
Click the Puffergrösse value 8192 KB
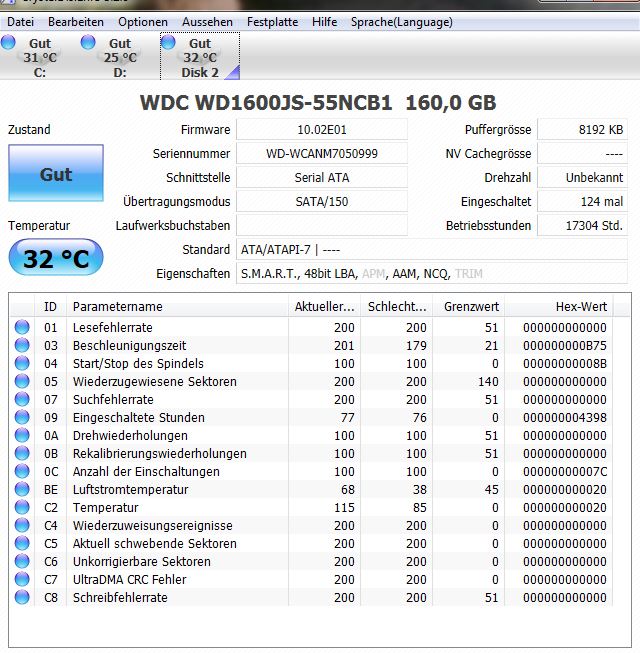pyautogui.click(x=583, y=130)
